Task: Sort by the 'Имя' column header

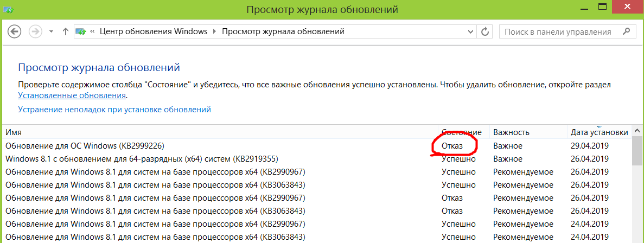Action: point(220,132)
